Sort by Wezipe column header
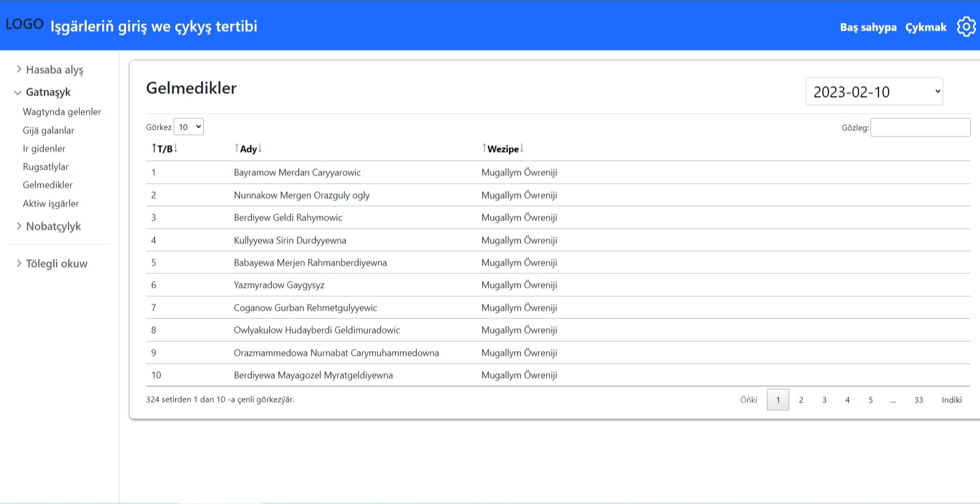 pos(502,149)
